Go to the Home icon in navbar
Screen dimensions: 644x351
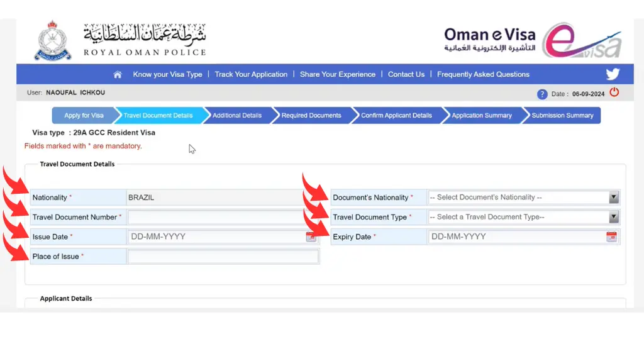point(118,74)
